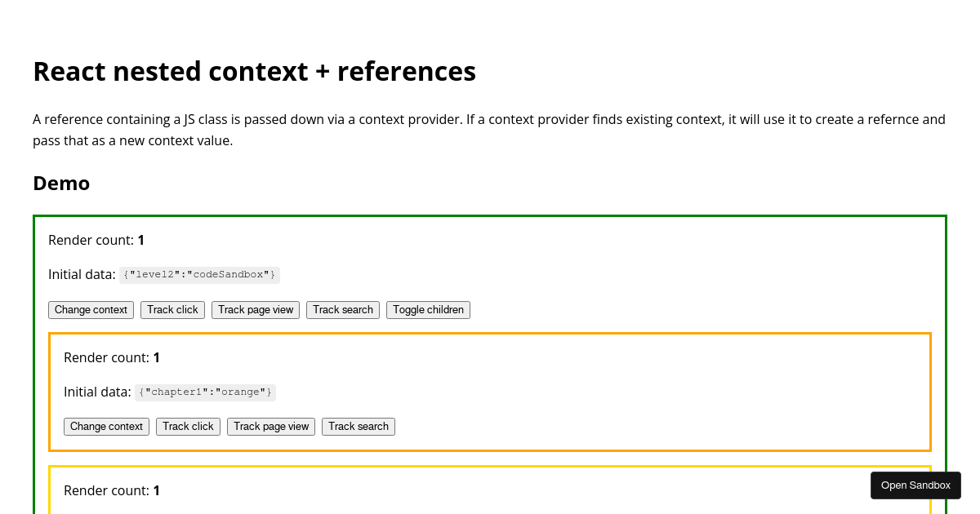Screen dimensions: 980x514
Task: Click the "React nested context + references" heading
Action: (255, 72)
